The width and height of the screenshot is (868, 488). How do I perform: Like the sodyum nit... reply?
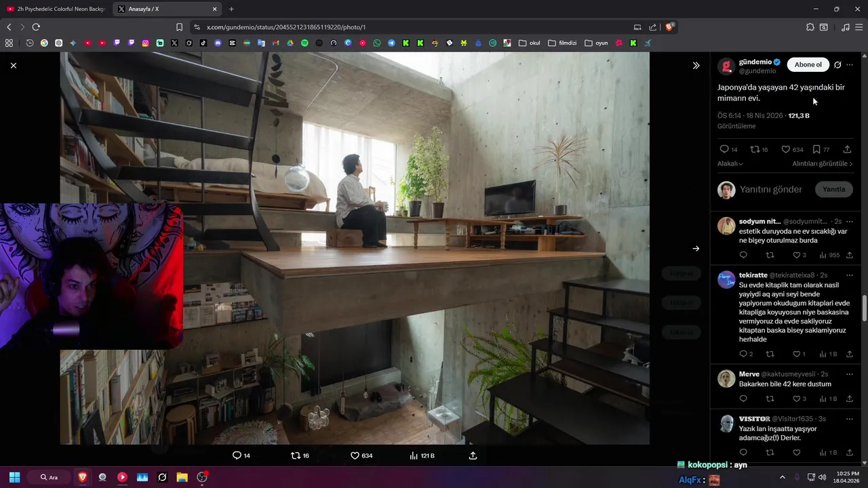[796, 256]
